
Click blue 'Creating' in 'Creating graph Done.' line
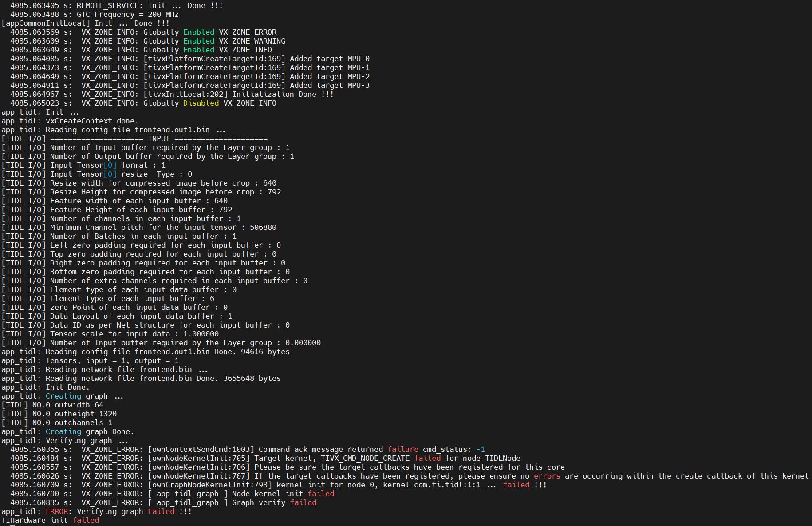(x=63, y=431)
